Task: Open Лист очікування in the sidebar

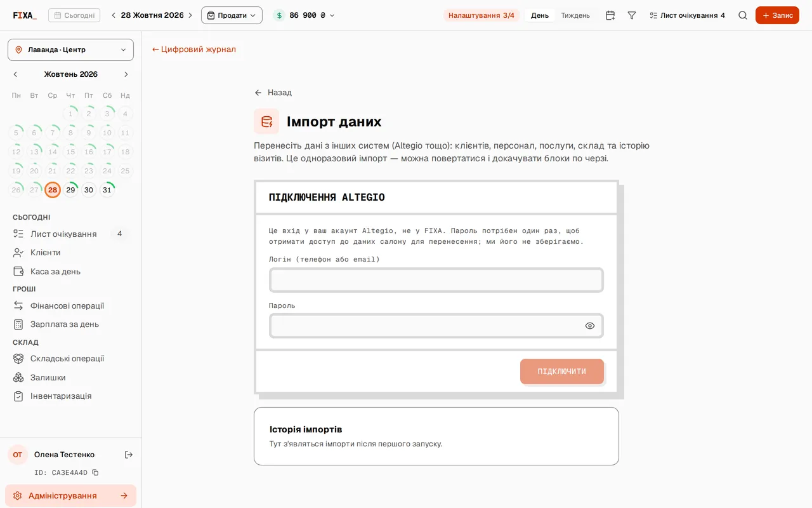Action: 70,234
